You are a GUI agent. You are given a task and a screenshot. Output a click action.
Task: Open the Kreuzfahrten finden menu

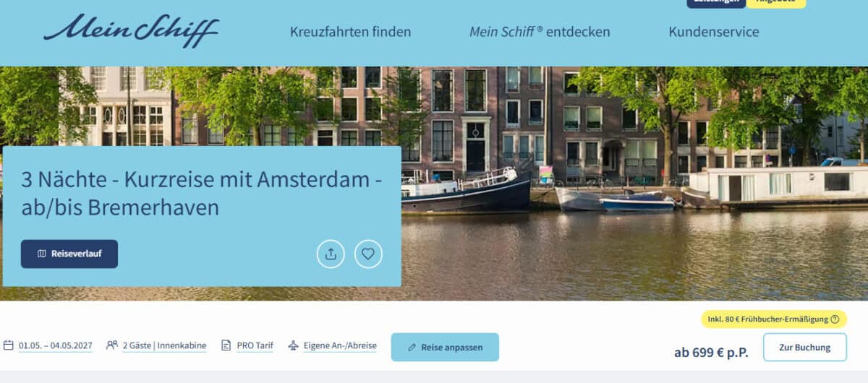(x=350, y=32)
